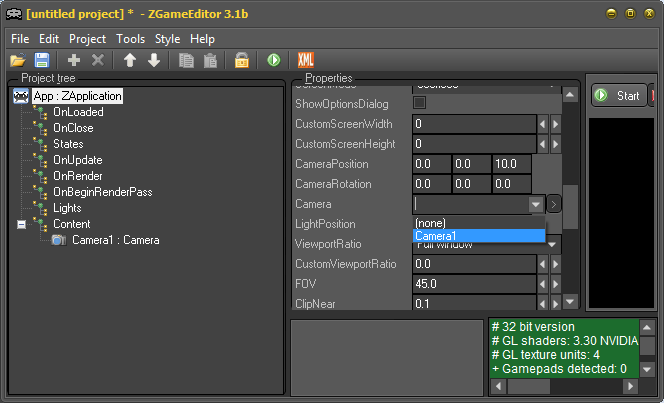This screenshot has width=664, height=403.
Task: Click the CustomScreenWidth input field
Action: click(x=474, y=124)
